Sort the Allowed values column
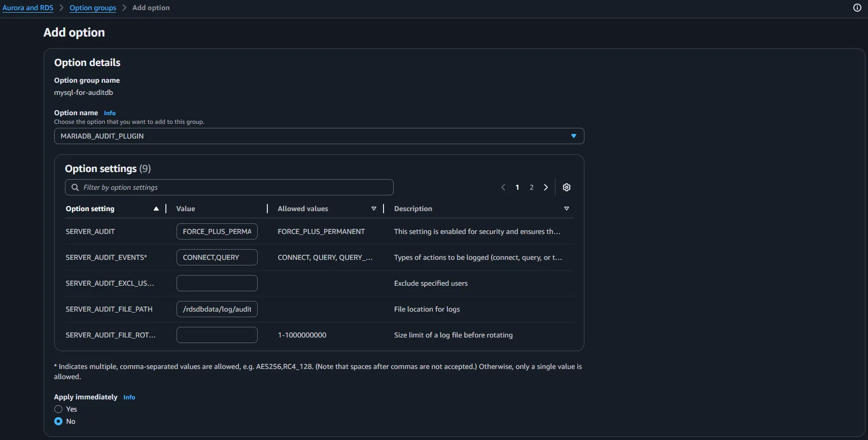Screen dimensions: 868x440 click(374, 209)
